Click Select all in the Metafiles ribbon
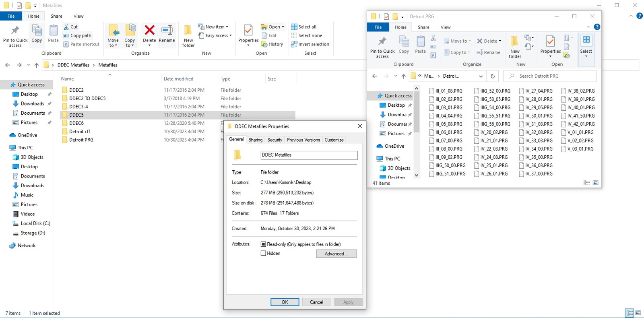Viewport: 644px width, 318px height. [x=304, y=27]
